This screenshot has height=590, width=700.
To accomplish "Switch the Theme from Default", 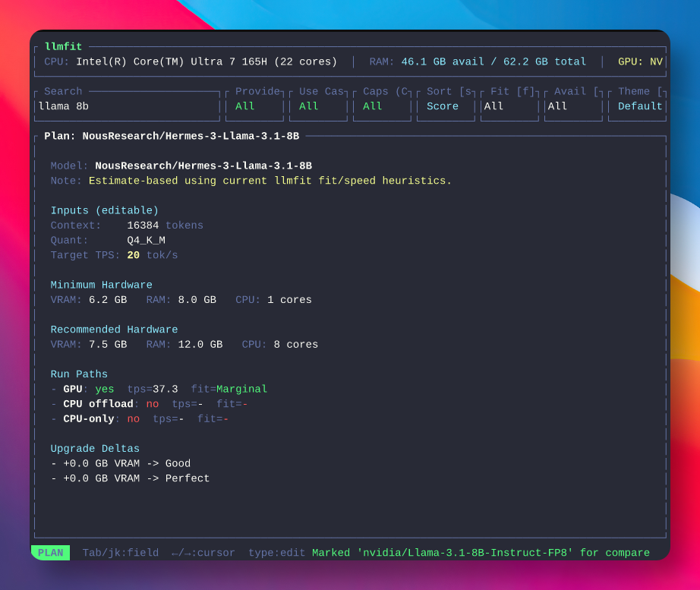I will tap(638, 106).
